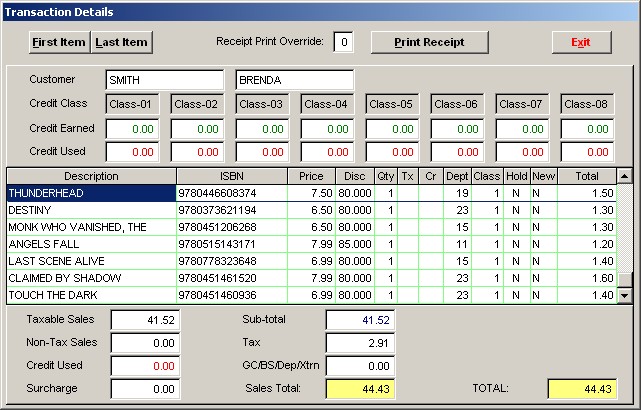Click the Class-01 credit class box
The image size is (641, 410).
point(132,104)
